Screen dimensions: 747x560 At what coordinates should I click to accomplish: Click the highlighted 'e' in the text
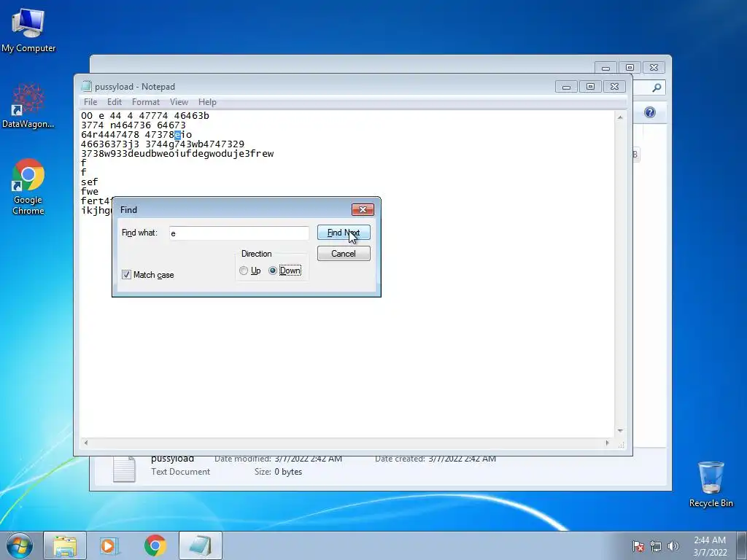point(177,135)
